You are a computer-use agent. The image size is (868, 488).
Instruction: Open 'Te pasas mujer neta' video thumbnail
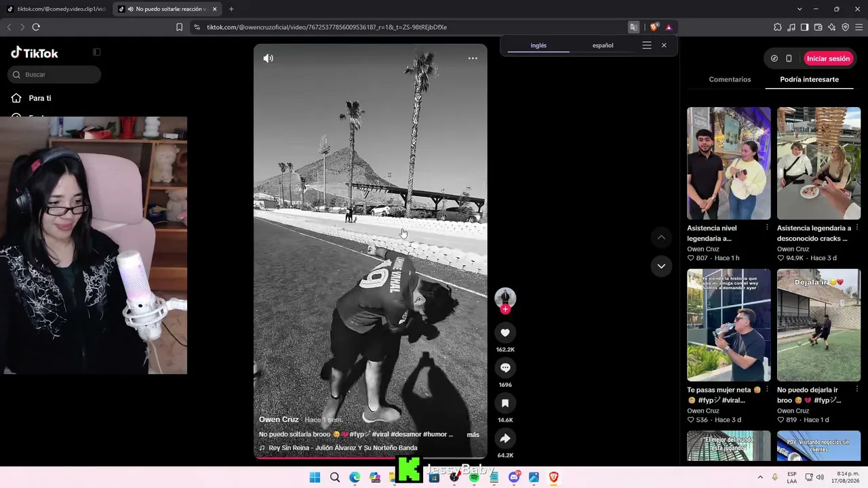[729, 325]
